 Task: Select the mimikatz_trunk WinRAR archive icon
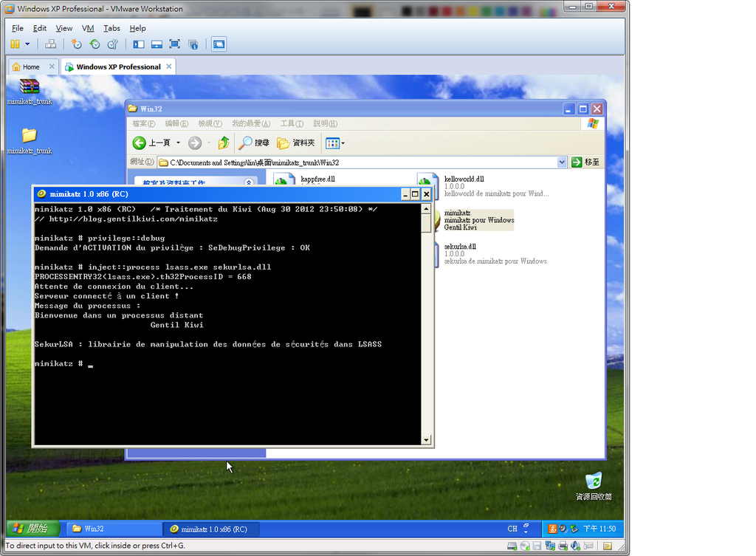pyautogui.click(x=30, y=92)
